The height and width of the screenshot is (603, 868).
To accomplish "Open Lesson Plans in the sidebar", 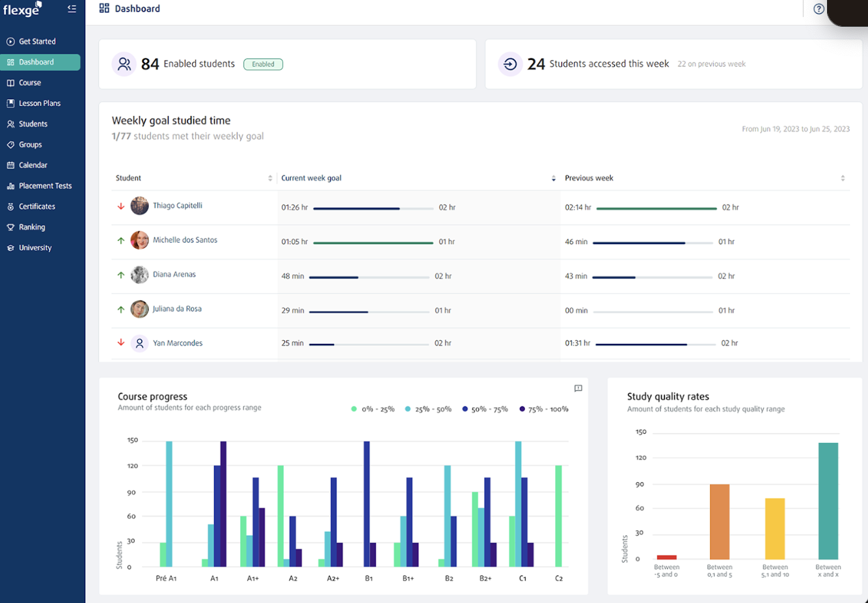I will [39, 104].
